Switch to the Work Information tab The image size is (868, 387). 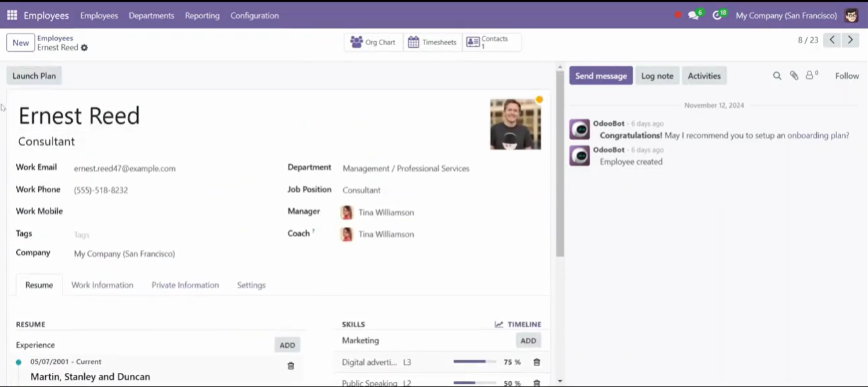[102, 285]
